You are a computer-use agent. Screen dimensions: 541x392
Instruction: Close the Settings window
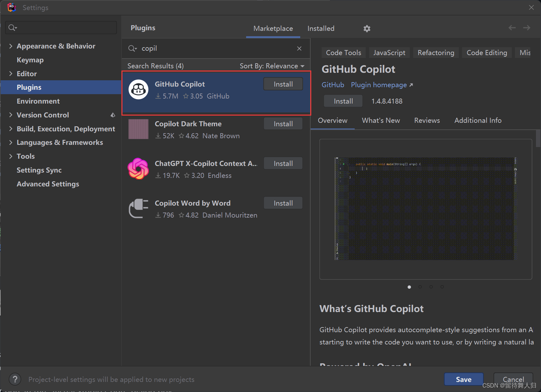click(x=531, y=7)
